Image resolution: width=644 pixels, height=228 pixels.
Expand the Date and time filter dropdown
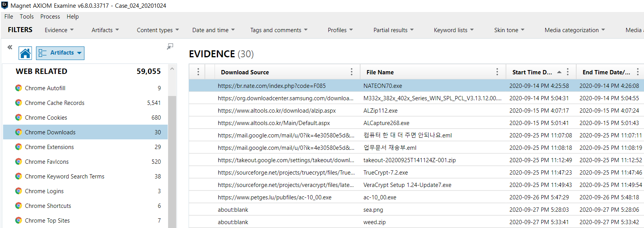213,30
